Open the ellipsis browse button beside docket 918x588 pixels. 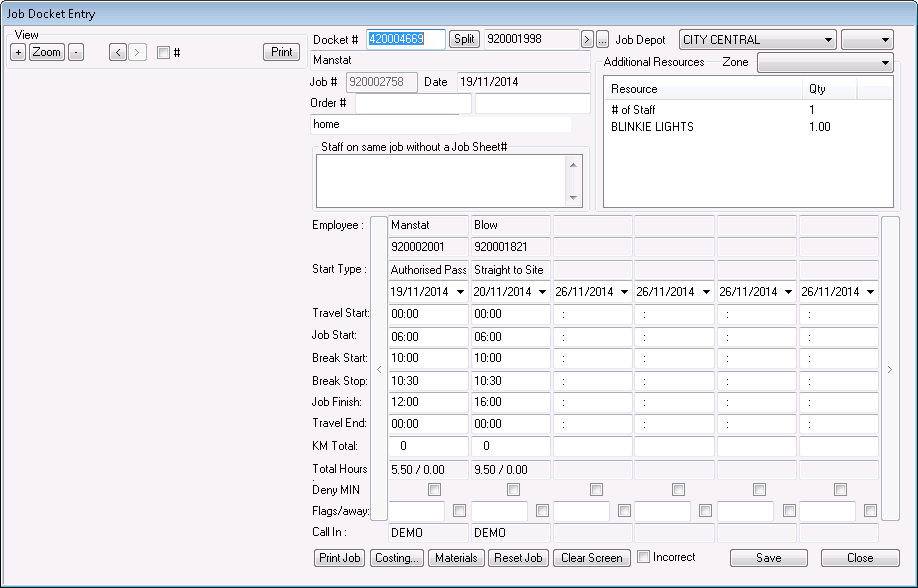click(602, 40)
